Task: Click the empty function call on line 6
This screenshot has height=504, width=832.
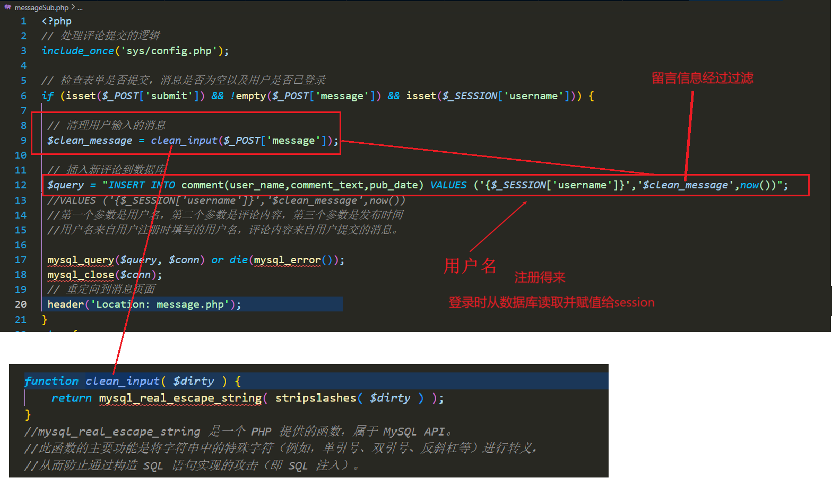Action: click(251, 96)
